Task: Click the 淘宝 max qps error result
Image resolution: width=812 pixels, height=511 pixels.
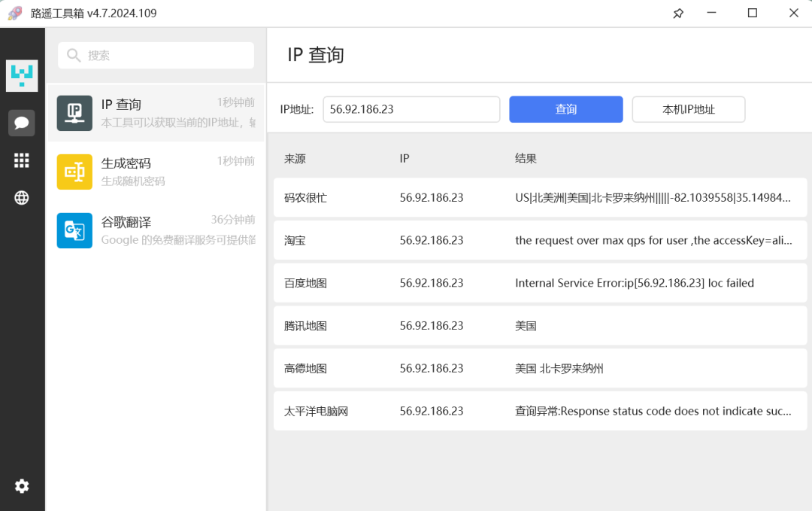Action: (x=653, y=241)
